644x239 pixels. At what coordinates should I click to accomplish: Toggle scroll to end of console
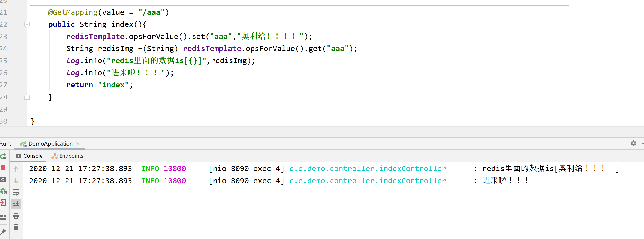16,204
